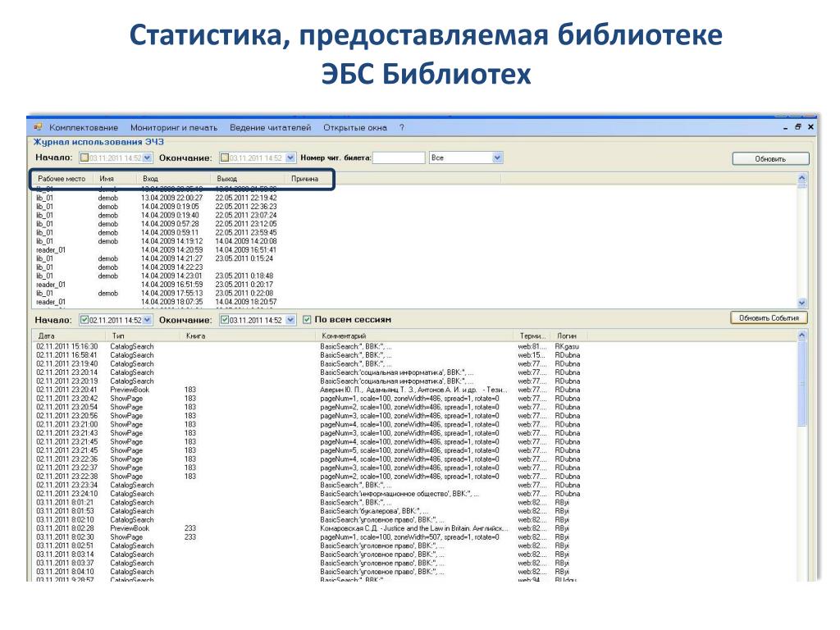The image size is (840, 630).
Task: Click the букалерова search comment
Action: tap(374, 511)
